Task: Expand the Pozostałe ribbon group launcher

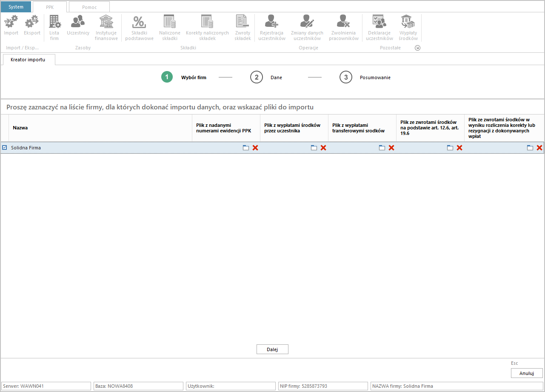Action: tap(417, 48)
